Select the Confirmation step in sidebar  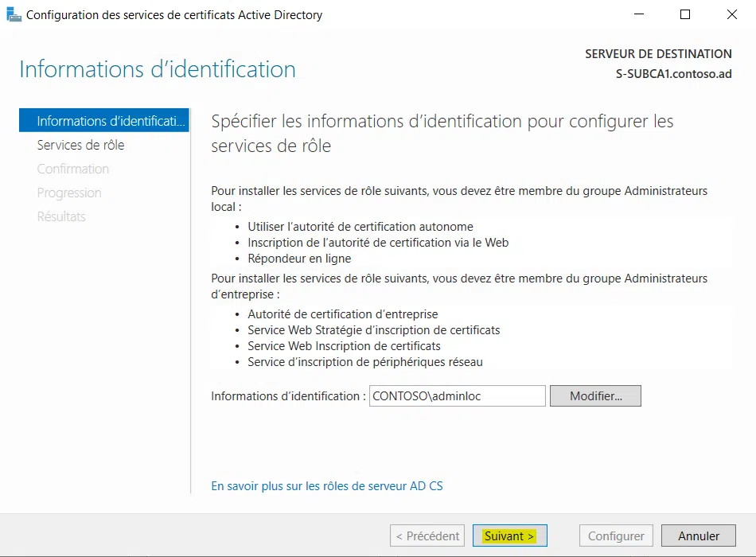coord(72,169)
